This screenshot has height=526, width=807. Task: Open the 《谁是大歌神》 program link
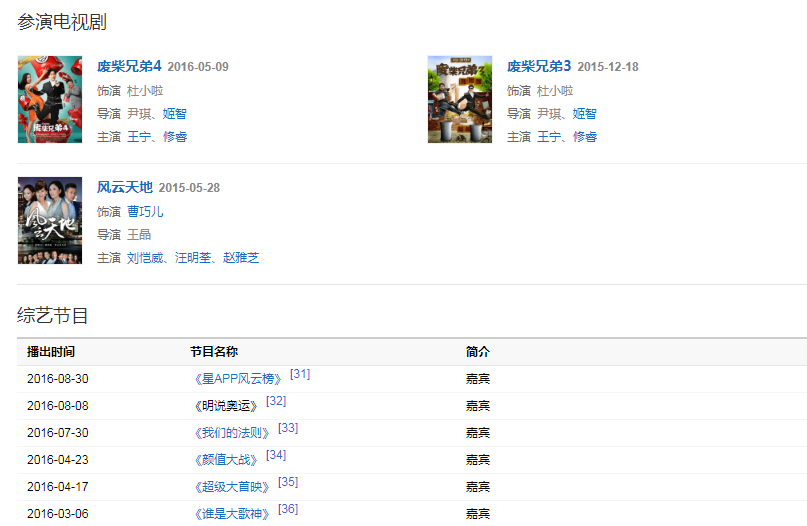point(231,514)
